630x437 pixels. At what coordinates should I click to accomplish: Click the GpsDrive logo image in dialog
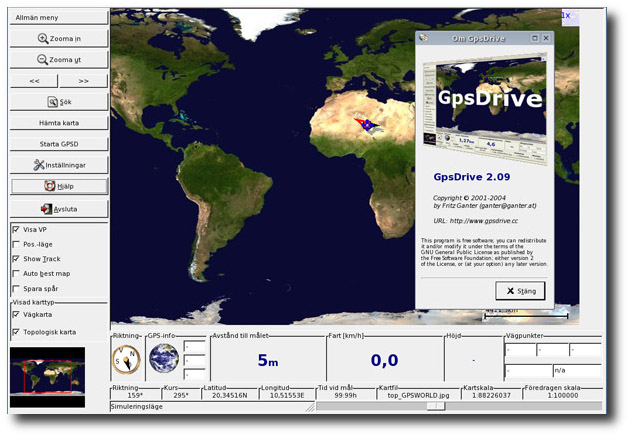pos(485,108)
